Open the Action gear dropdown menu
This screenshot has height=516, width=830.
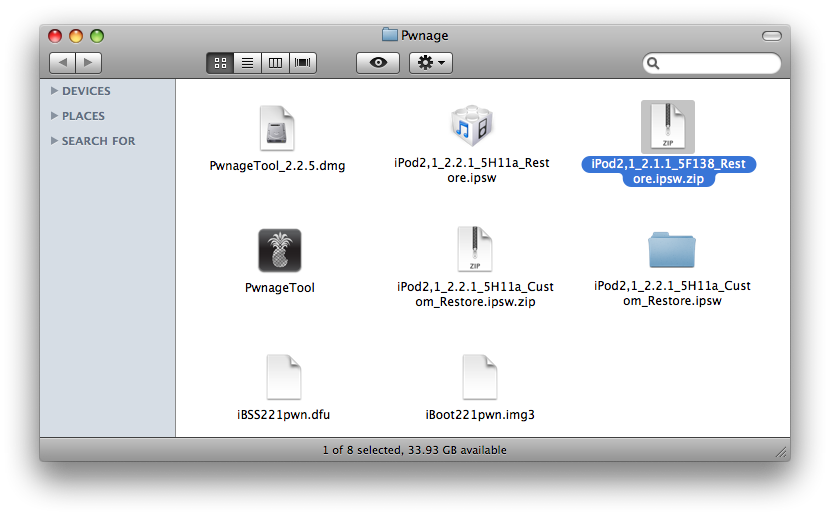tap(432, 63)
